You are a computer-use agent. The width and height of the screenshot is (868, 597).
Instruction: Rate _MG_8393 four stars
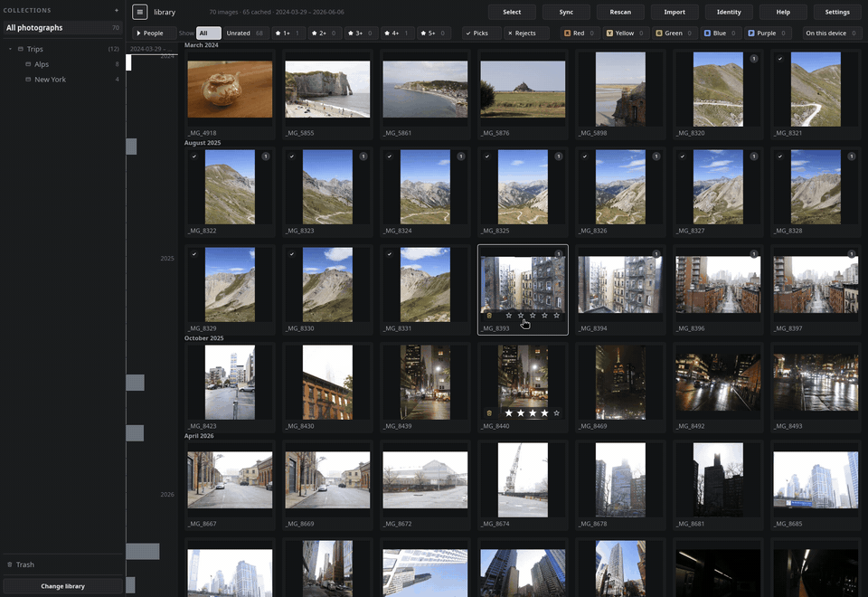pyautogui.click(x=544, y=316)
